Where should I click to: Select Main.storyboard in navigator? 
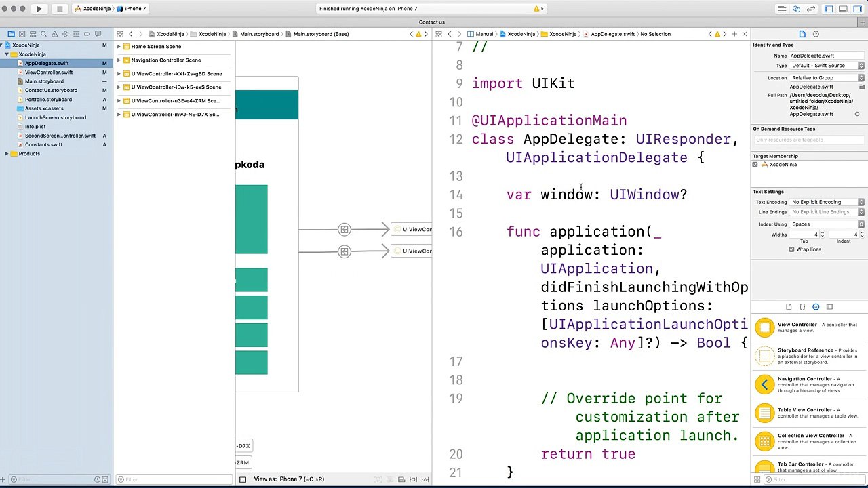pyautogui.click(x=44, y=81)
